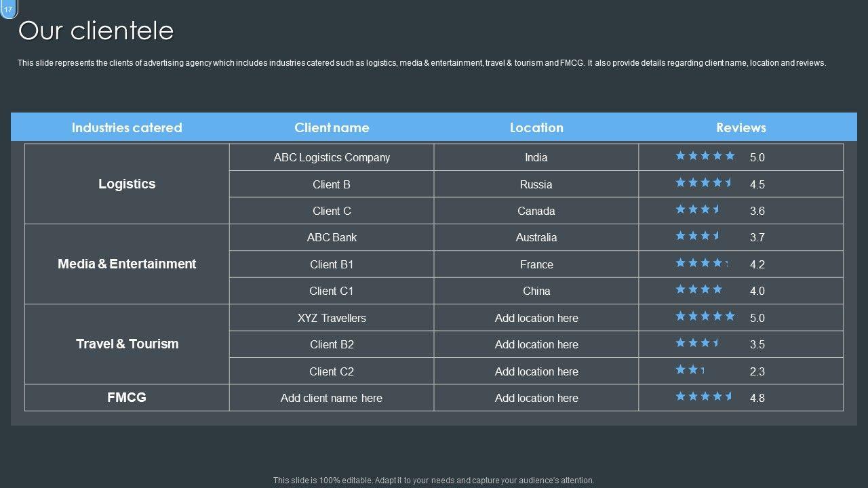Click the Add client name here placeholder
Screen dimensions: 868x488
click(332, 398)
